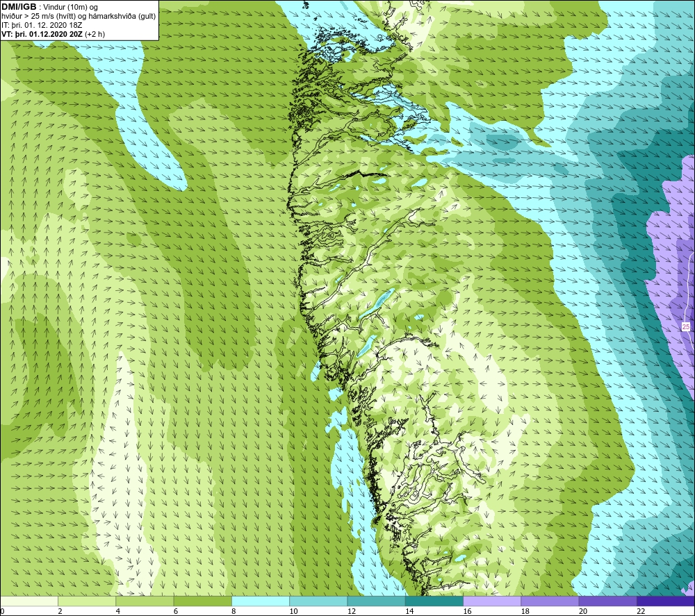Click the light cyan 8–10 m/s legend swatch
This screenshot has width=695, height=616.
click(x=261, y=601)
